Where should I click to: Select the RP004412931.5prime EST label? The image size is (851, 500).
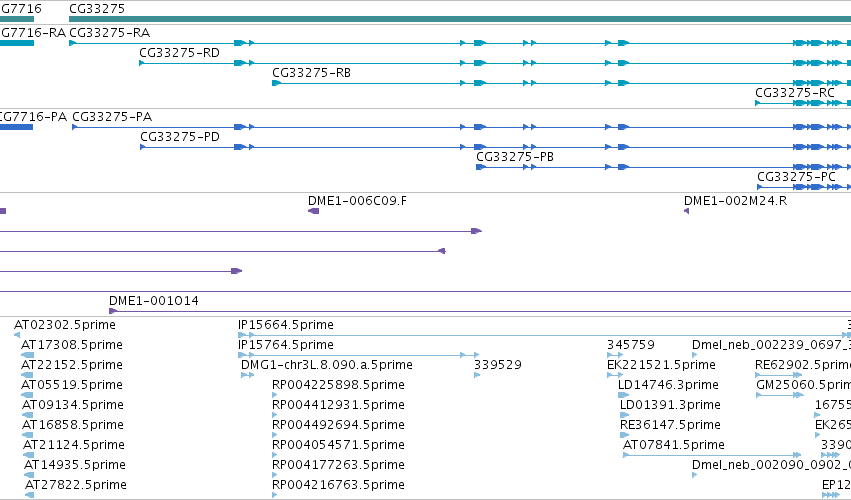coord(339,405)
